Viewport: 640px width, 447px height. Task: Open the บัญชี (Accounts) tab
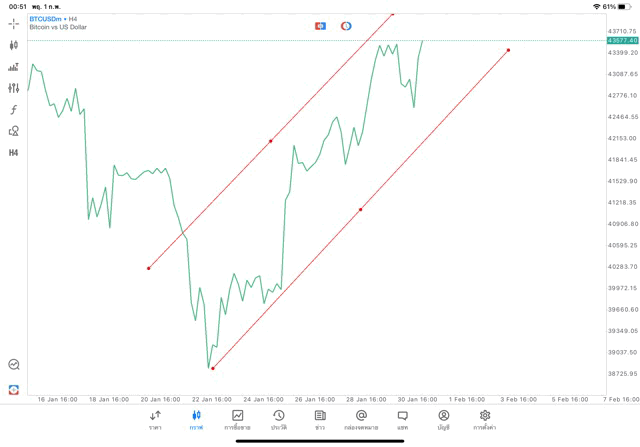click(443, 419)
